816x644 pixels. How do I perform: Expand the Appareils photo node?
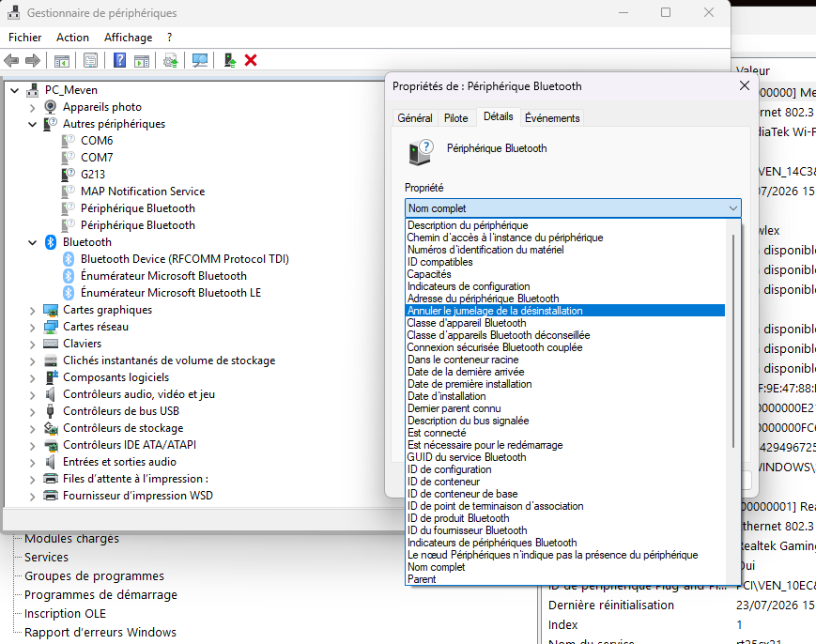[x=33, y=108]
